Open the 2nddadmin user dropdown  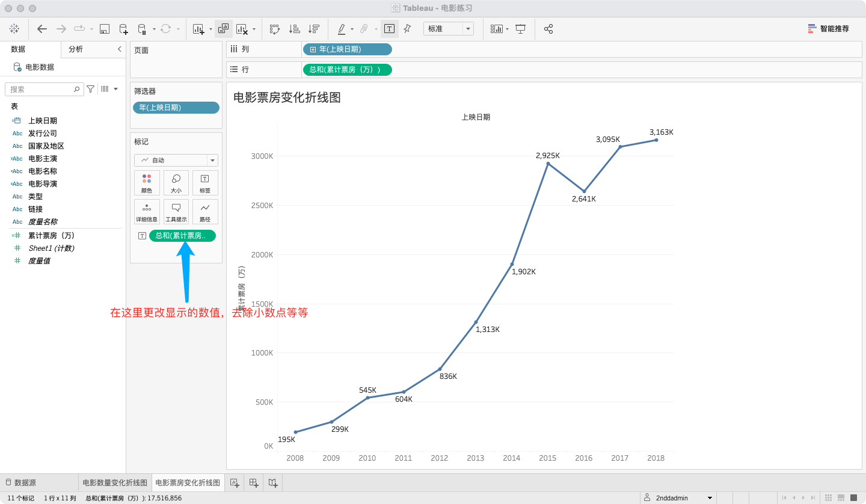[678, 498]
